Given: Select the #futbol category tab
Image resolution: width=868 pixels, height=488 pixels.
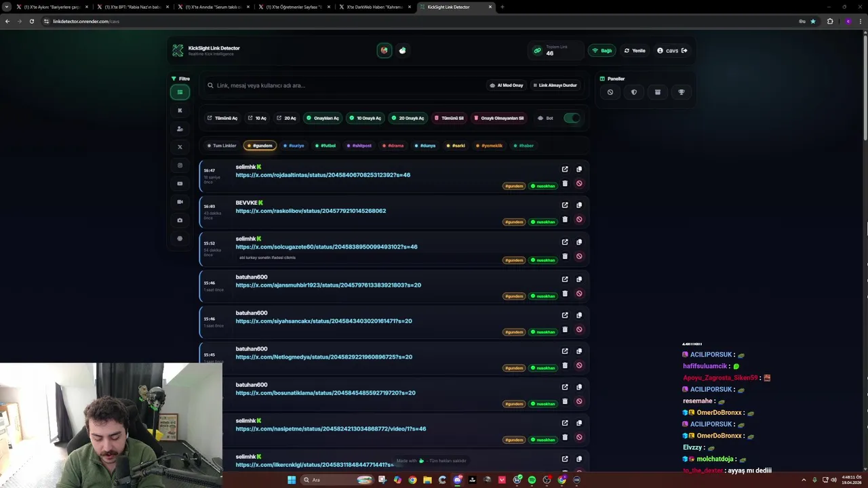Looking at the screenshot, I should click(325, 146).
